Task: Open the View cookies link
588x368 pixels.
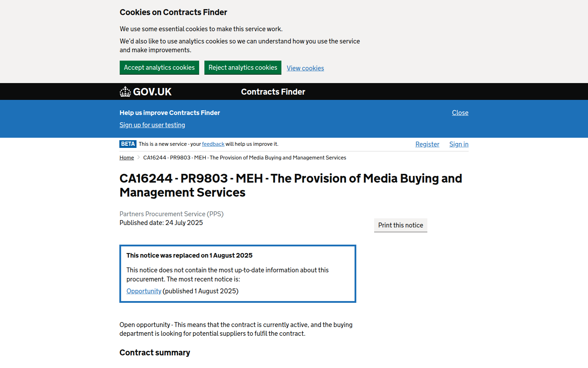Action: pos(305,68)
